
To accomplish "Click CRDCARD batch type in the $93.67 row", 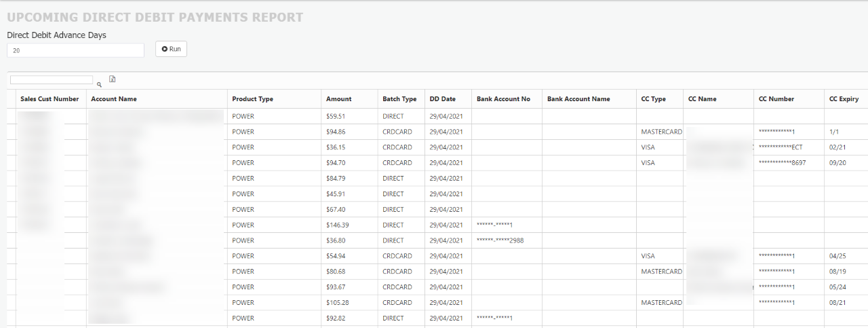I will (x=397, y=287).
